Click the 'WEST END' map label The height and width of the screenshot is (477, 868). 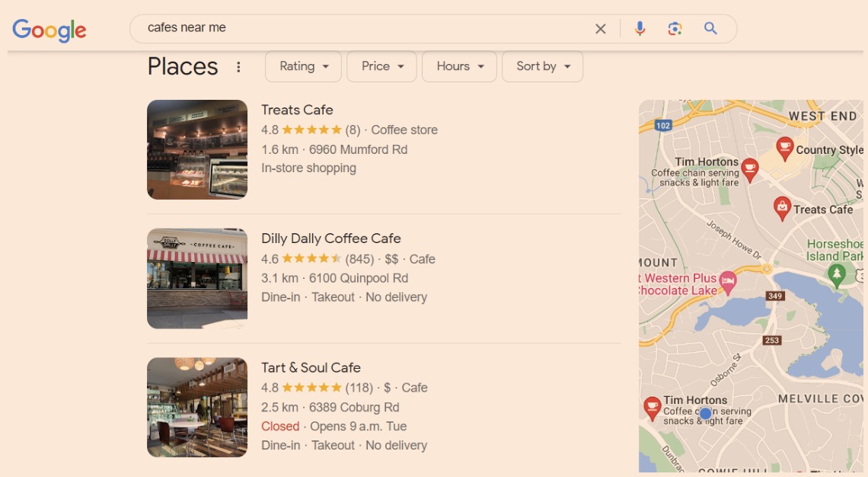click(x=822, y=117)
